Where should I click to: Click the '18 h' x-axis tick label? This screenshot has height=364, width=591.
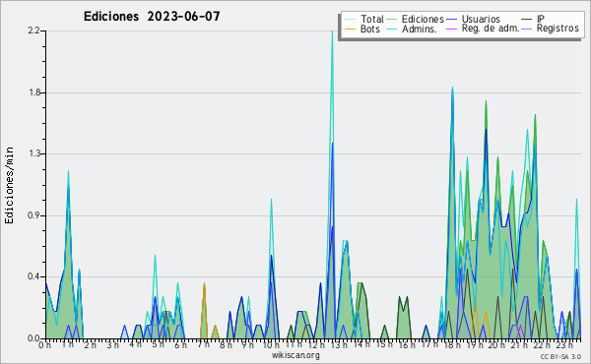coord(451,344)
